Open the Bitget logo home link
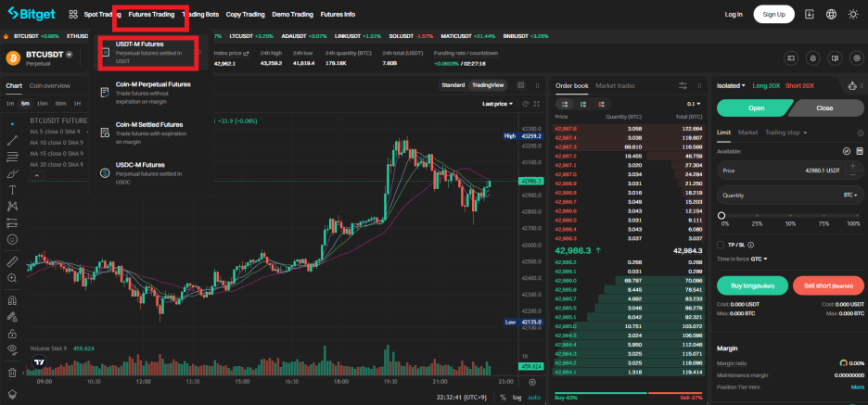868x405 pixels. pos(31,14)
